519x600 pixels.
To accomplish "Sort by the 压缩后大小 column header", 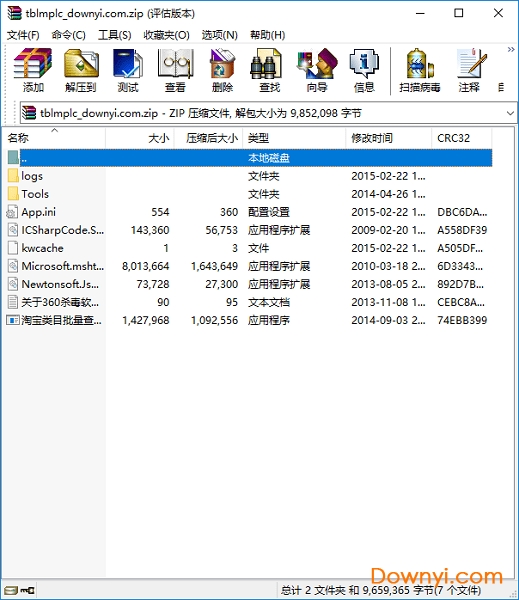I will (209, 138).
